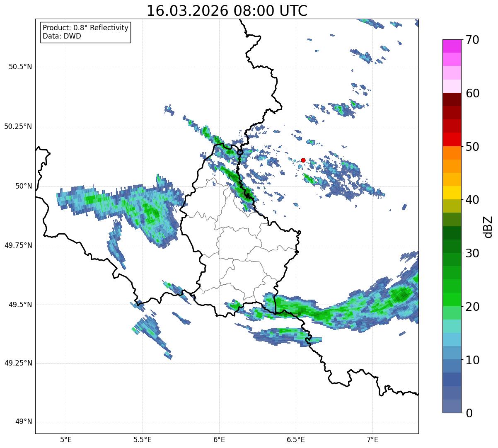Click the longitude label 7°E
The image size is (498, 448).
pyautogui.click(x=372, y=439)
